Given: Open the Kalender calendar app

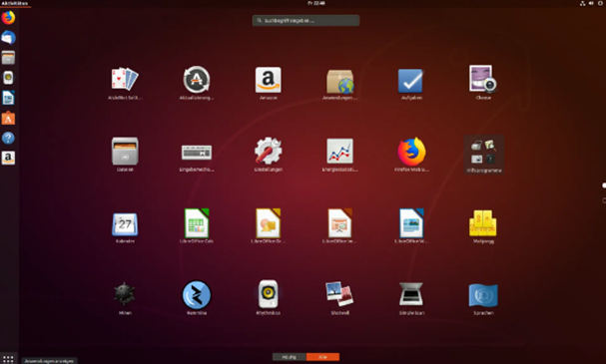Looking at the screenshot, I should click(125, 227).
